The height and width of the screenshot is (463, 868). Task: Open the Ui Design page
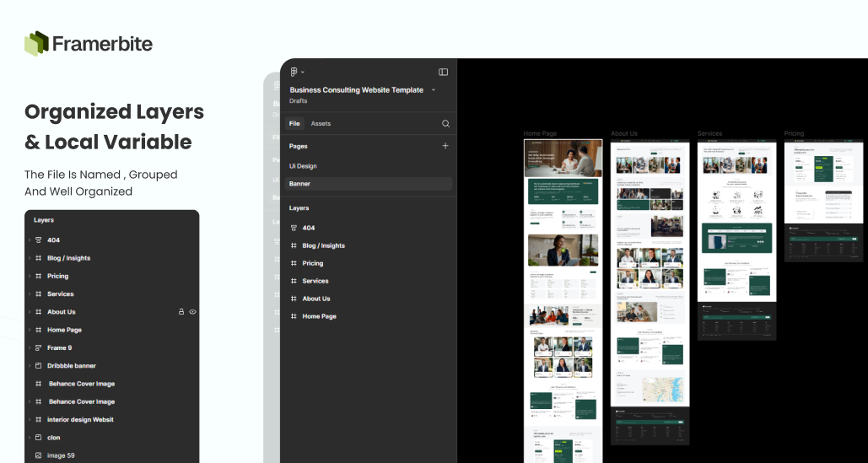click(x=303, y=166)
